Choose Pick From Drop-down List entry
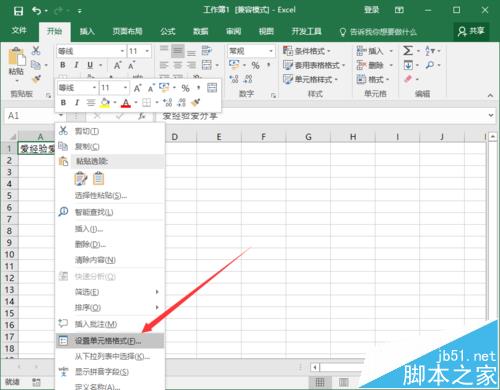The image size is (500, 390). click(110, 356)
